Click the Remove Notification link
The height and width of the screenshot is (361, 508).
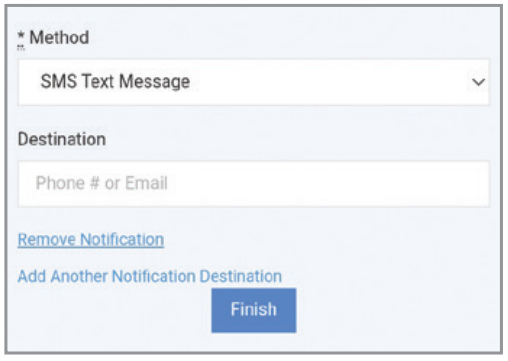pos(91,240)
